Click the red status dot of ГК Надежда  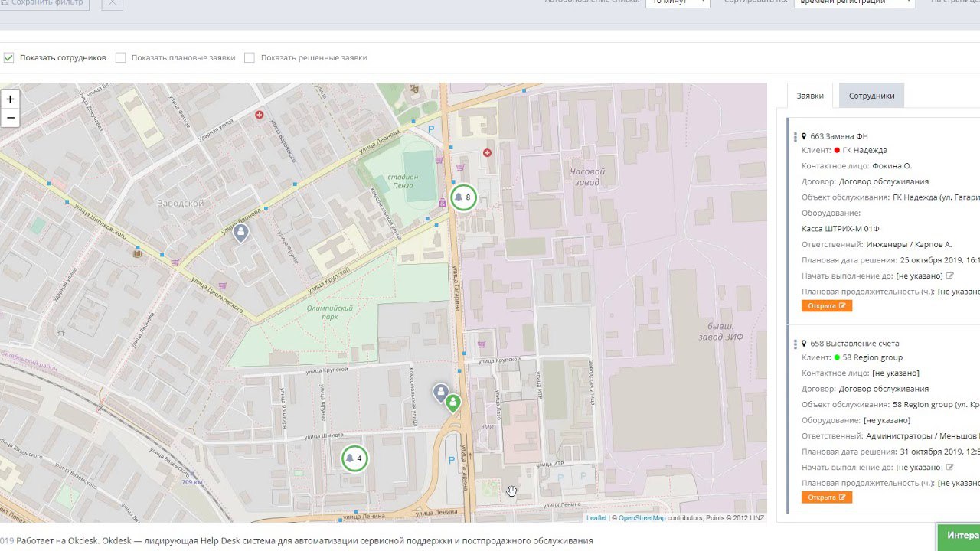(837, 150)
